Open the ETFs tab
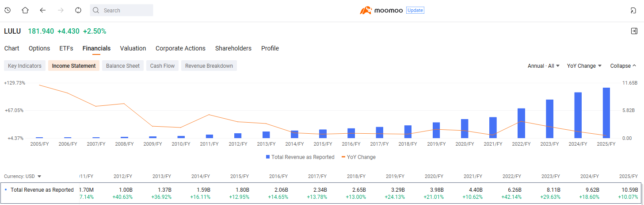 [x=66, y=48]
